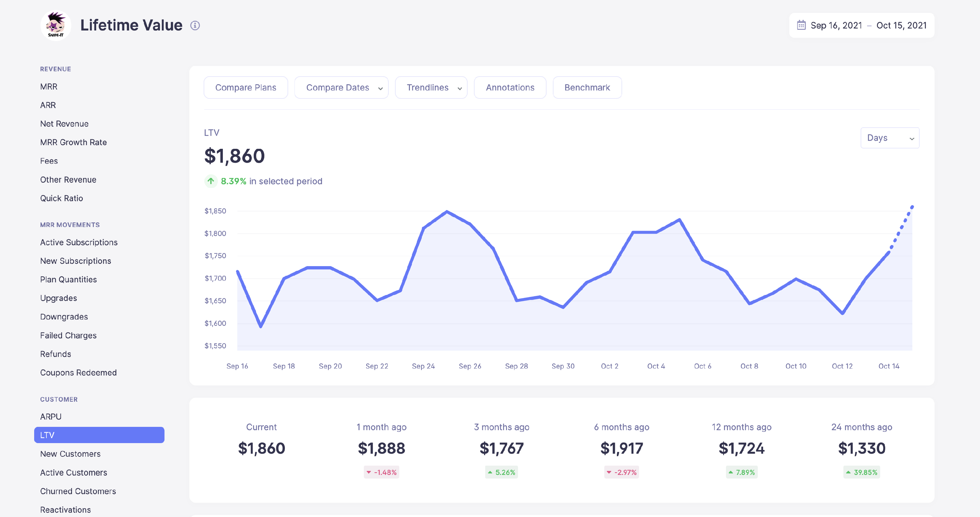Click the green increase badge under 24 months ago
Viewport: 980px width, 517px height.
[x=861, y=472]
